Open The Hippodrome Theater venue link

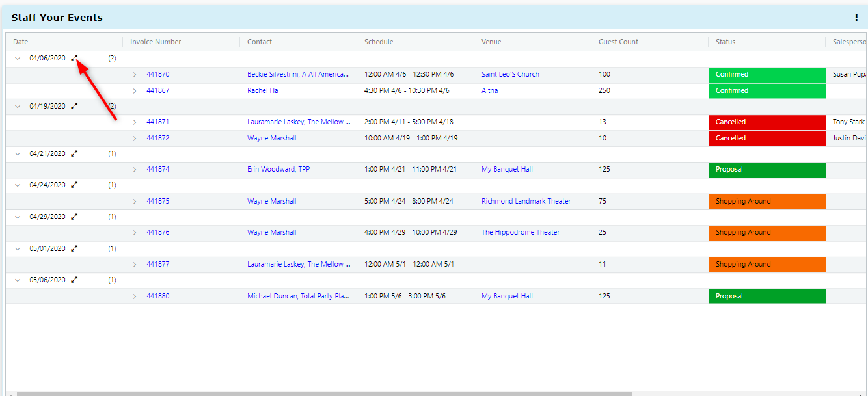521,232
